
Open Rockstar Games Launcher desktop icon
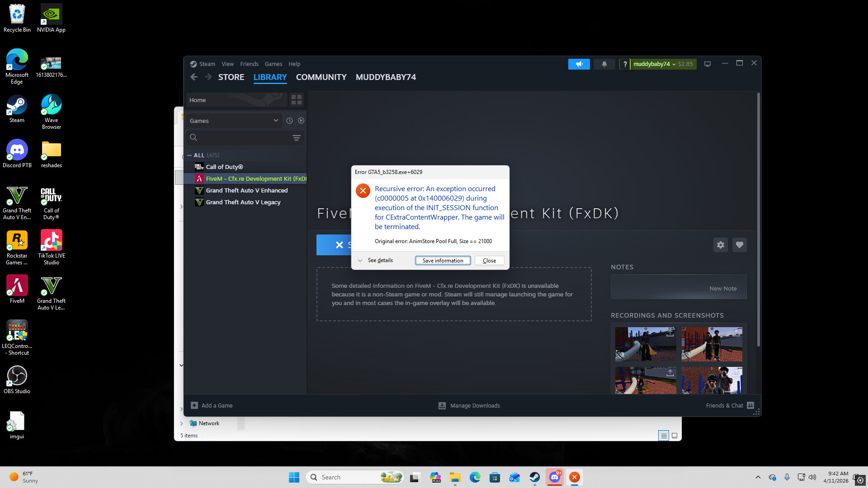pyautogui.click(x=17, y=247)
